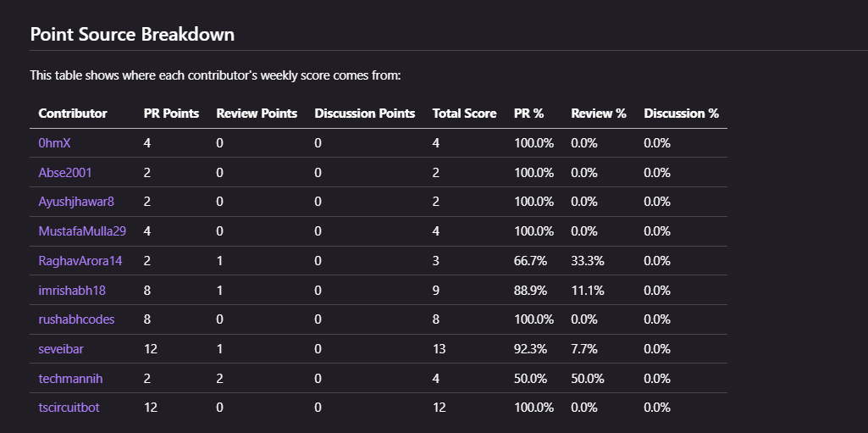
Task: Click the Discussion Points column header
Action: pyautogui.click(x=364, y=114)
